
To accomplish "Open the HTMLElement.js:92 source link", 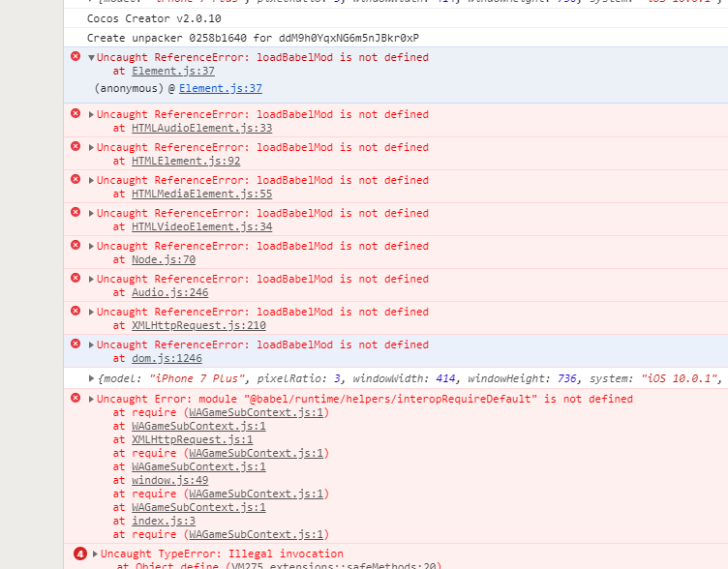I will click(x=186, y=161).
